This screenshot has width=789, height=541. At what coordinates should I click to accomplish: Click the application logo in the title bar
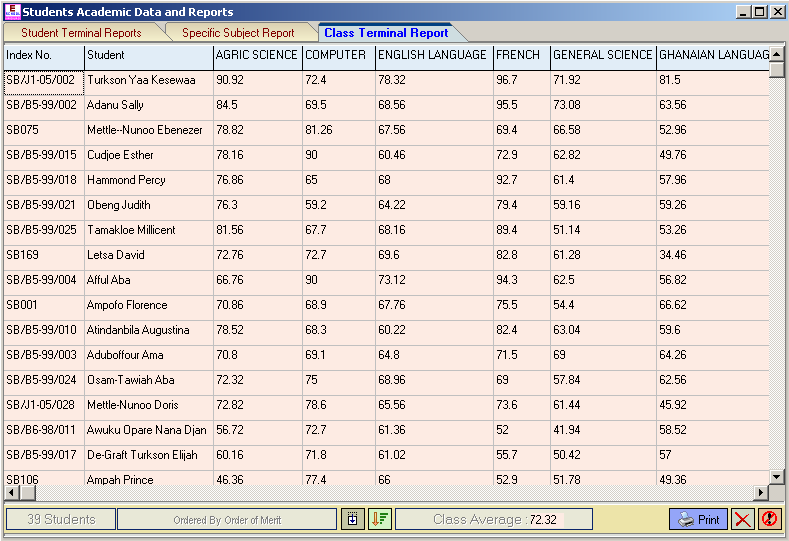click(12, 12)
